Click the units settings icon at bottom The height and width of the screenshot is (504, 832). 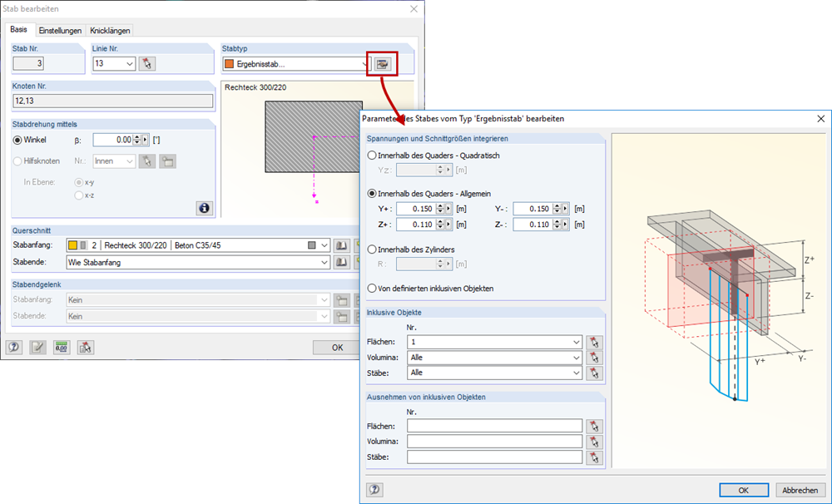pos(60,347)
